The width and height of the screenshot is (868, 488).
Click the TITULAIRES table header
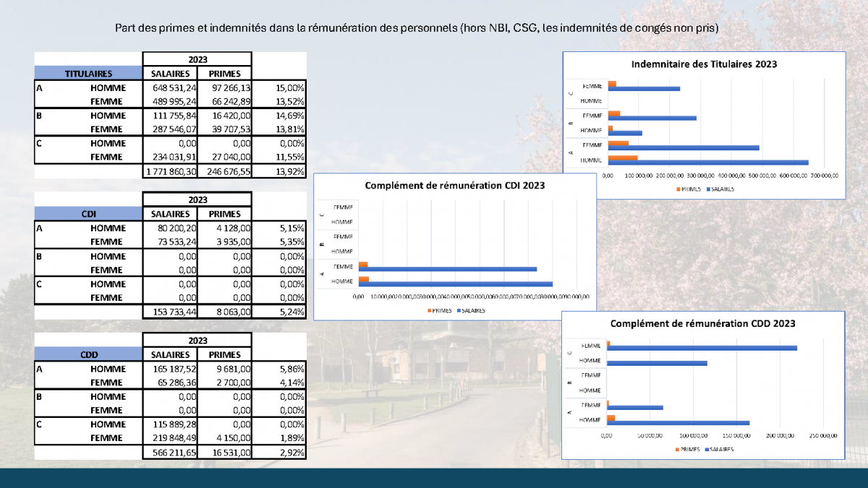(x=88, y=73)
